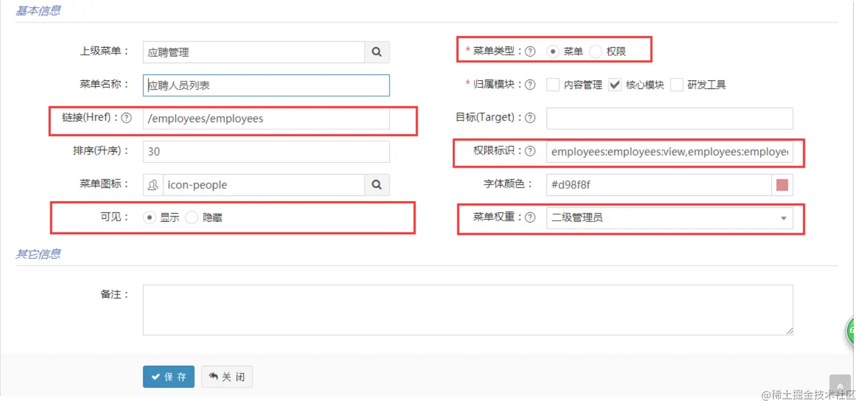Screen dimensions: 868x413
Task: Select the 隐藏 visibility radio
Action: [191, 218]
